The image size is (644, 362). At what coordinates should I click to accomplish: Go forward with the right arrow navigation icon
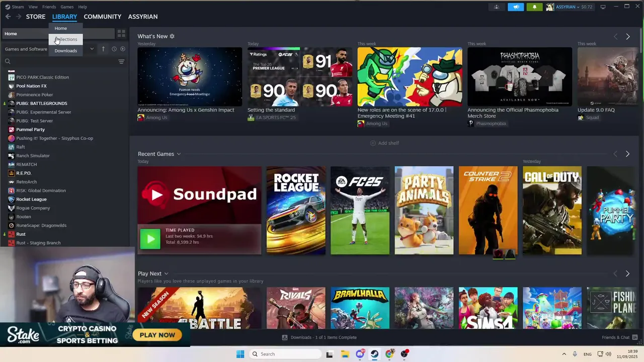(19, 17)
